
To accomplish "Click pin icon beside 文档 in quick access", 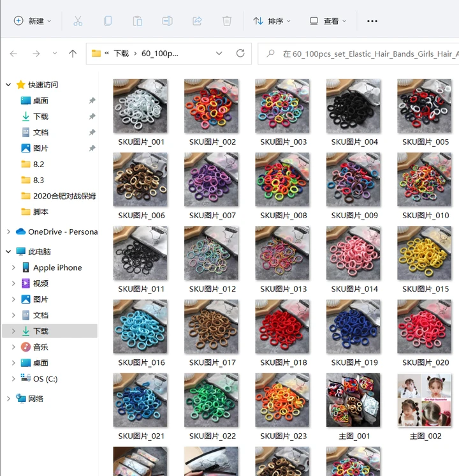I will tap(92, 132).
